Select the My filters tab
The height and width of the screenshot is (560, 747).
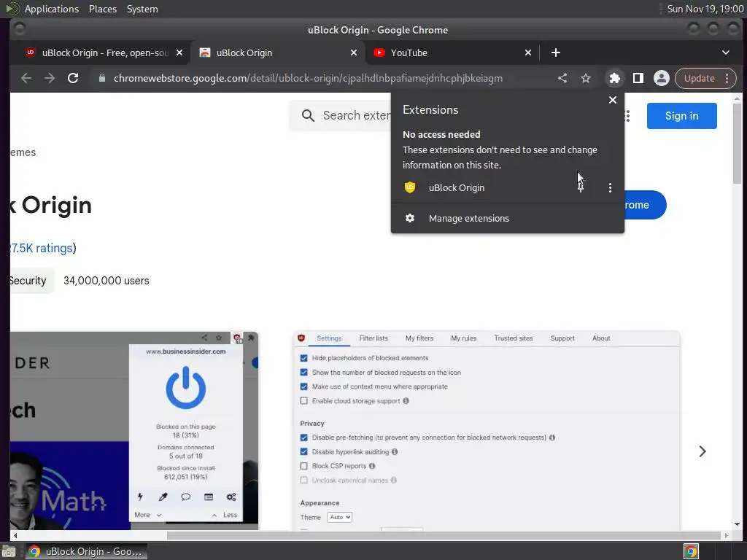[x=419, y=338]
